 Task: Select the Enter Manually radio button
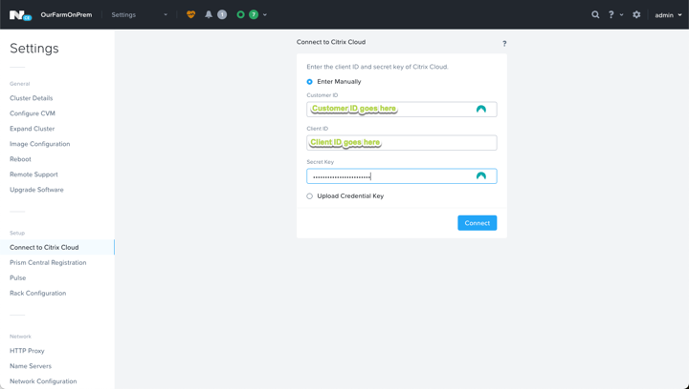click(310, 82)
